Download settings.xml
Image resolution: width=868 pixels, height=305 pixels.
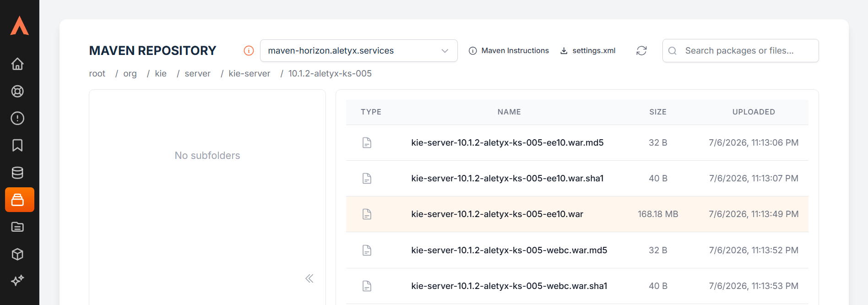(x=588, y=50)
